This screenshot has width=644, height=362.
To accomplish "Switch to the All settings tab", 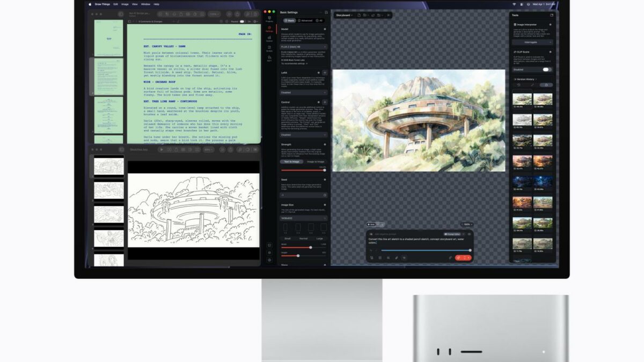I will pos(320,20).
